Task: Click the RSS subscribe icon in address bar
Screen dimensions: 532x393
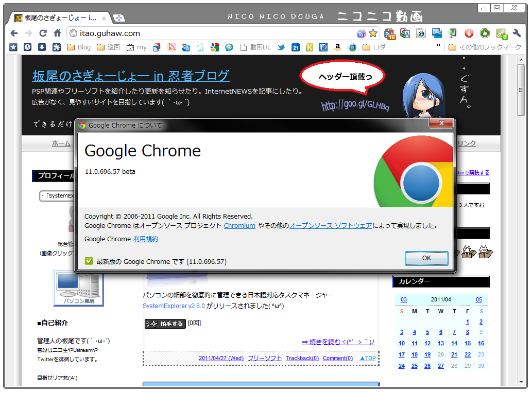Action: tap(362, 33)
